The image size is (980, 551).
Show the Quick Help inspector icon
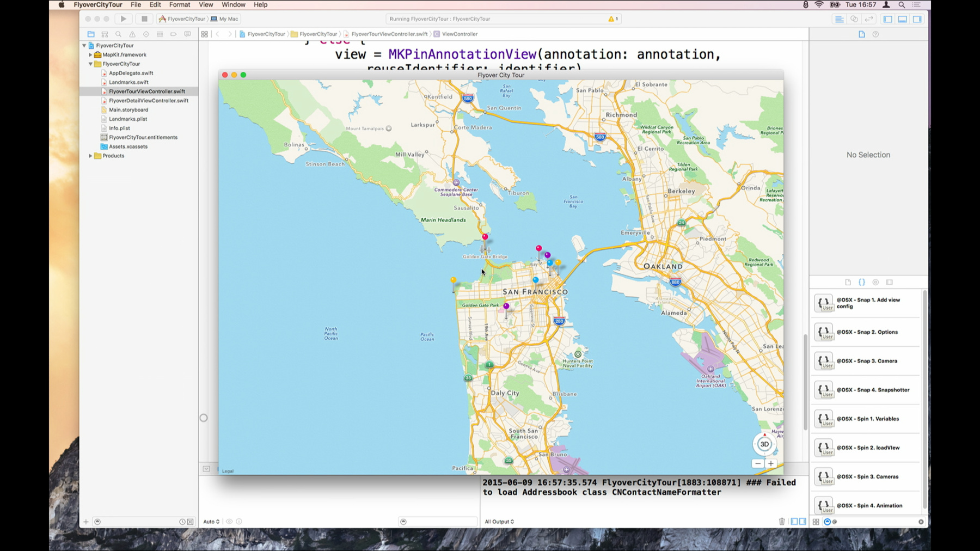pos(875,34)
